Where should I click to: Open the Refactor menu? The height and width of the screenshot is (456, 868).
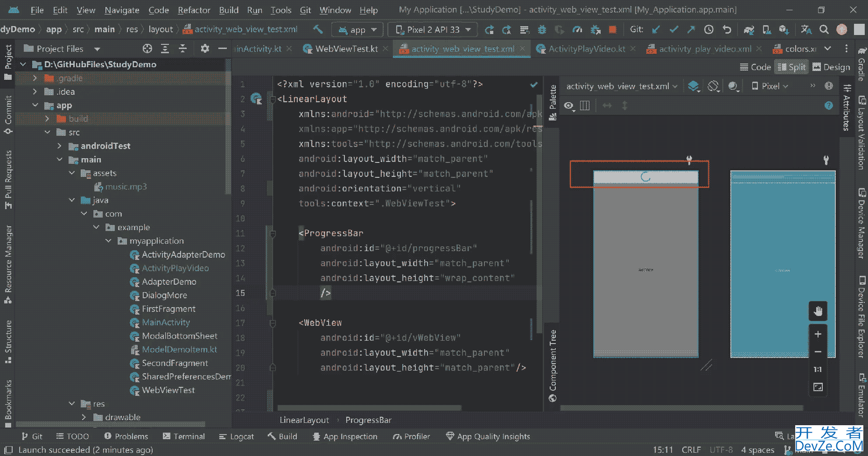click(194, 10)
